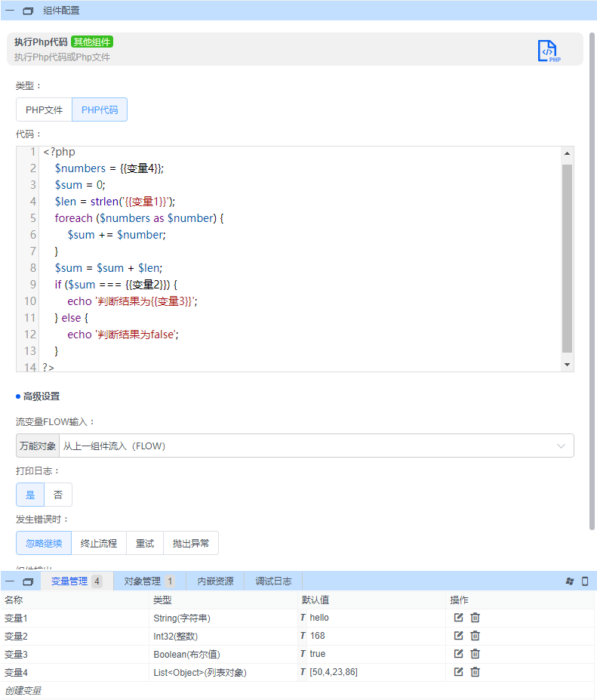Viewport: 597px width, 700px height.
Task: Delete 变量4 using its trash icon
Action: (x=475, y=672)
